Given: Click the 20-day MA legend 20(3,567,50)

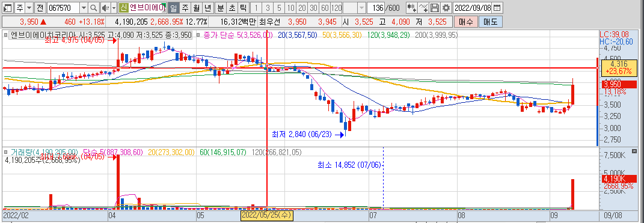Looking at the screenshot, I should [298, 35].
